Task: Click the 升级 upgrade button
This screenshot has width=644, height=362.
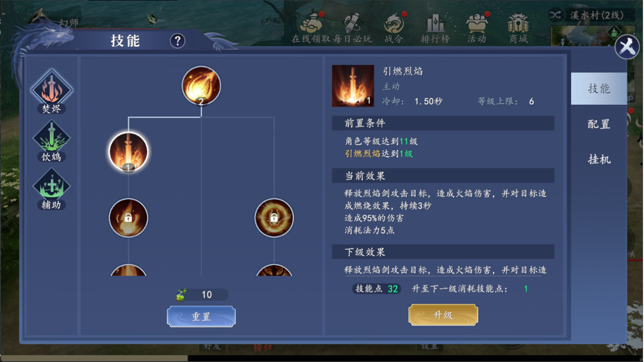Action: pos(443,315)
